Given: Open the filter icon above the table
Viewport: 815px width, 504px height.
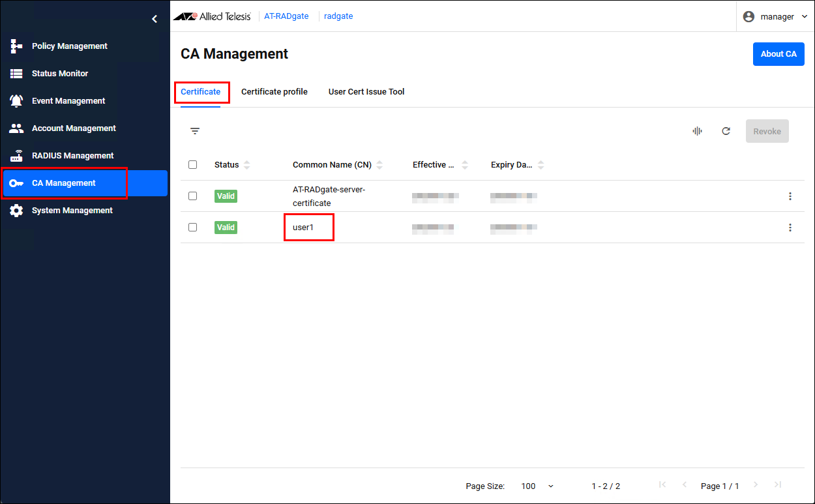Looking at the screenshot, I should click(195, 131).
